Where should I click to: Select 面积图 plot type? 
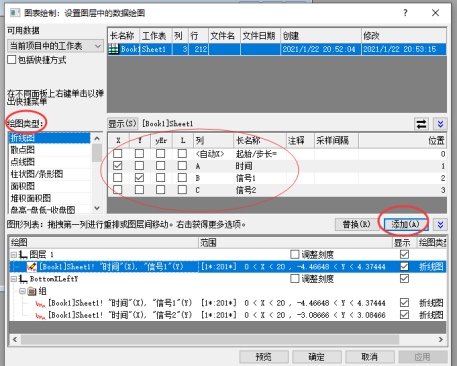pyautogui.click(x=50, y=186)
